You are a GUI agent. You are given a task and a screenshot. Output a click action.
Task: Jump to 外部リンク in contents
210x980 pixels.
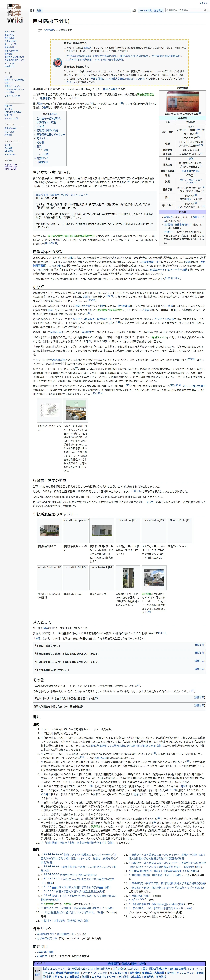(43, 158)
